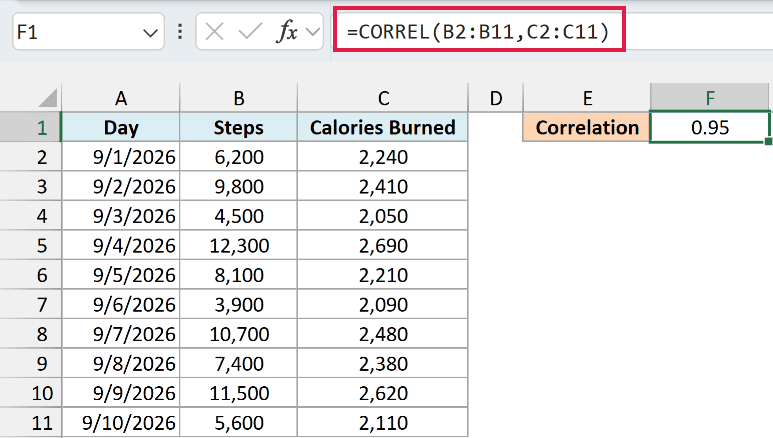This screenshot has width=773, height=438.
Task: Click the Name Box showing F1
Action: point(88,32)
